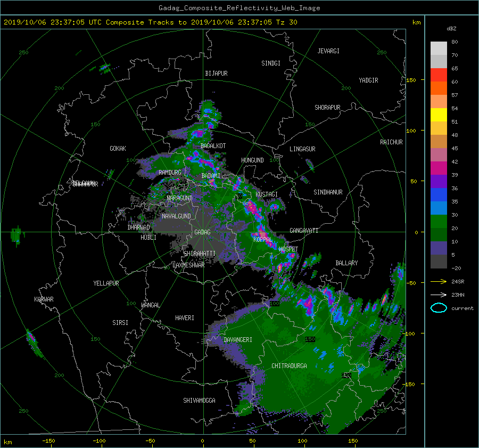Image resolution: width=479 pixels, height=448 pixels.
Task: Click the 80 value at top of dBZ scale
Action: click(455, 42)
